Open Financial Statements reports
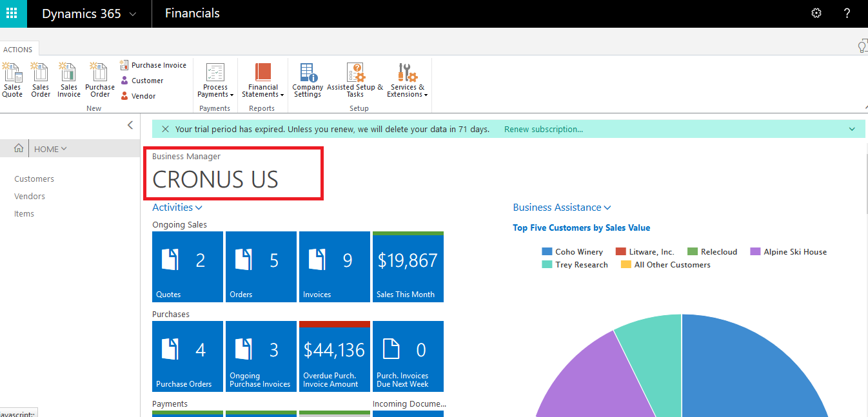Viewport: 868px width, 417px height. tap(263, 81)
